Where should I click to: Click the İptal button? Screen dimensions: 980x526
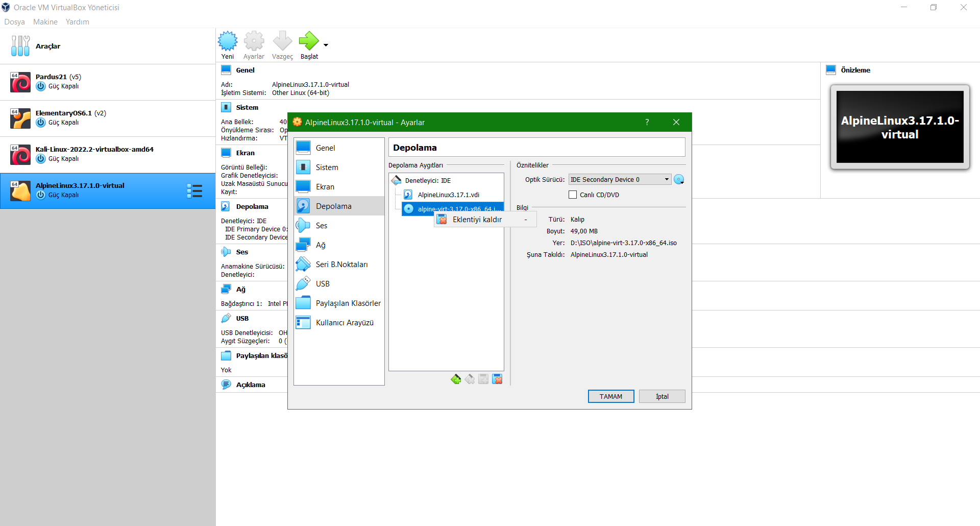click(662, 397)
